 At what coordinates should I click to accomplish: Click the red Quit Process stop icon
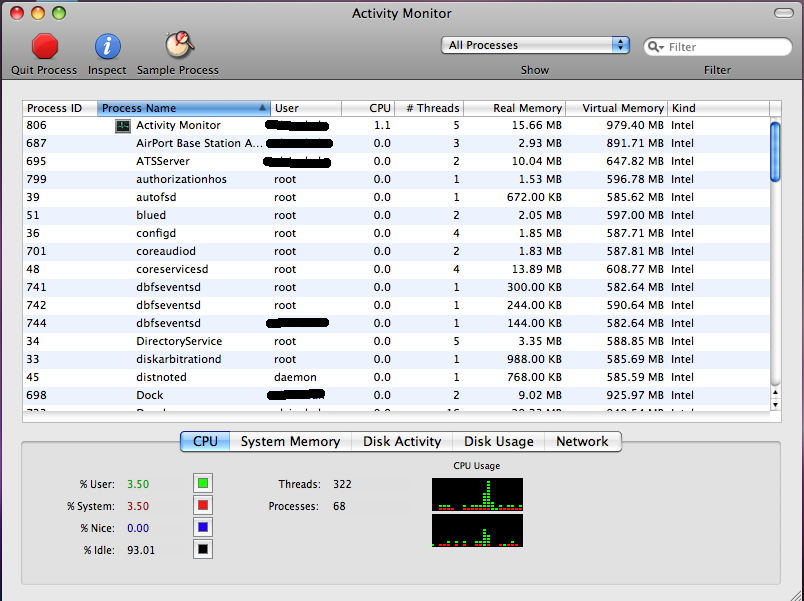click(45, 46)
